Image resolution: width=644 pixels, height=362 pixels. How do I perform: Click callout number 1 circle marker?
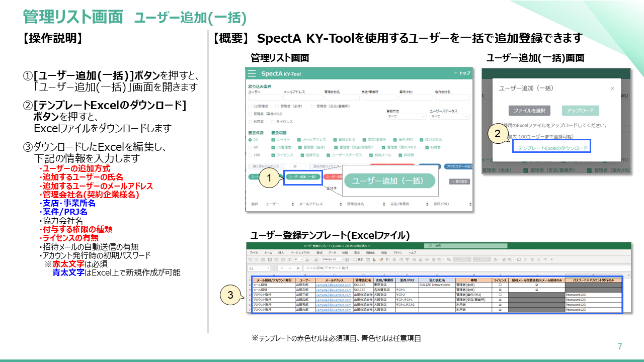click(x=269, y=177)
